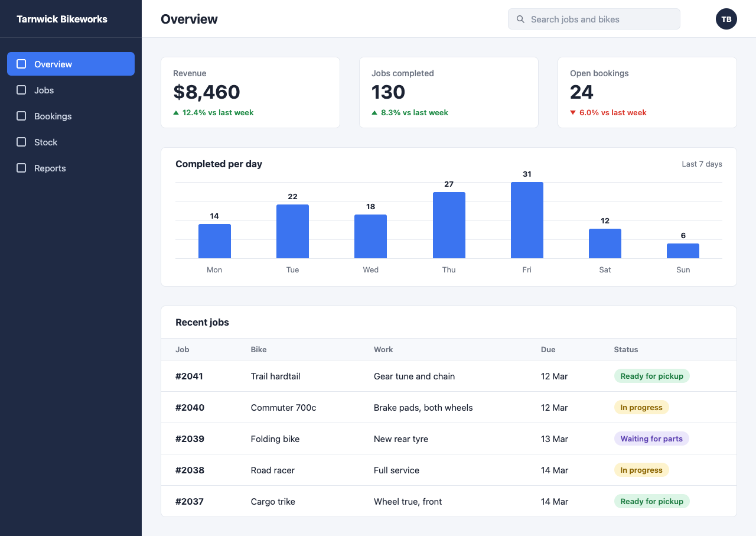Click the Bookings sidebar icon

(21, 116)
